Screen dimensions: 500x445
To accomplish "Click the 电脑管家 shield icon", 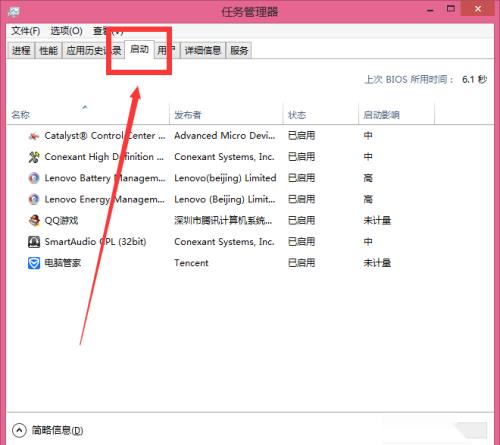I will coord(34,263).
